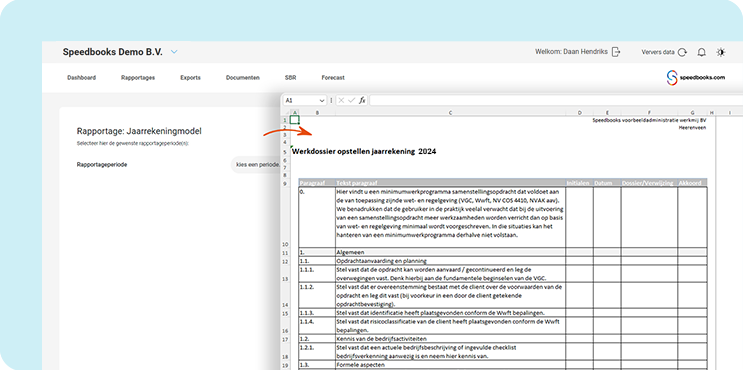The width and height of the screenshot is (743, 370).
Task: Click the 'Tekst paragraaf' header cell
Action: [x=450, y=183]
